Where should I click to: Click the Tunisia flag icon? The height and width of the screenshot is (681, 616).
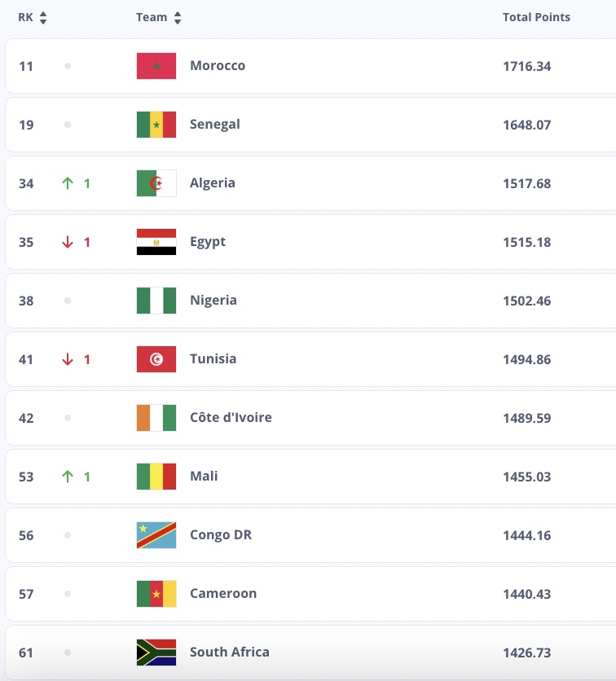tap(156, 359)
